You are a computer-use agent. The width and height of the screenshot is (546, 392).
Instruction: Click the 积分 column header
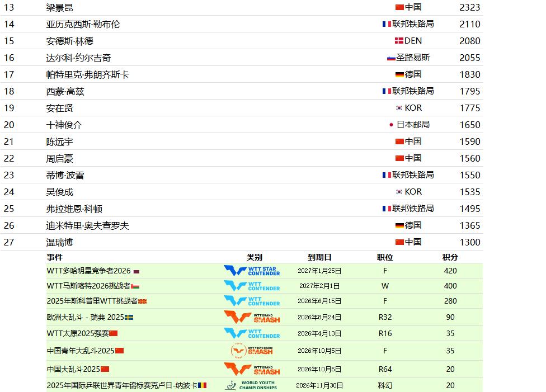tap(450, 257)
